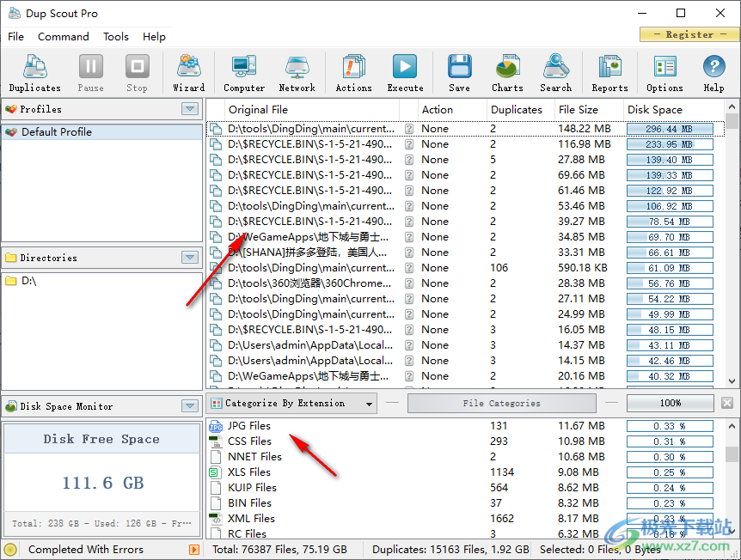The height and width of the screenshot is (560, 741).
Task: Click the orange status bar arrow icon
Action: (193, 549)
